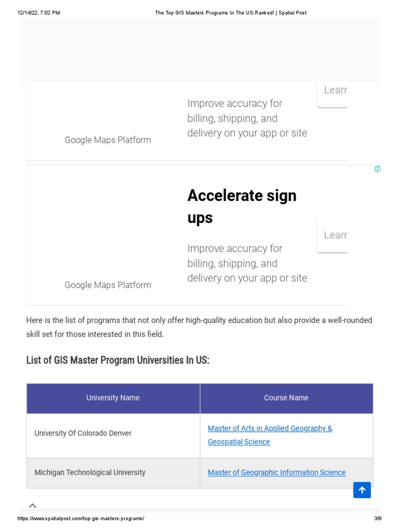This screenshot has width=399, height=532.
Task: Click the spatialpost.com URL in the footer
Action: (81, 518)
